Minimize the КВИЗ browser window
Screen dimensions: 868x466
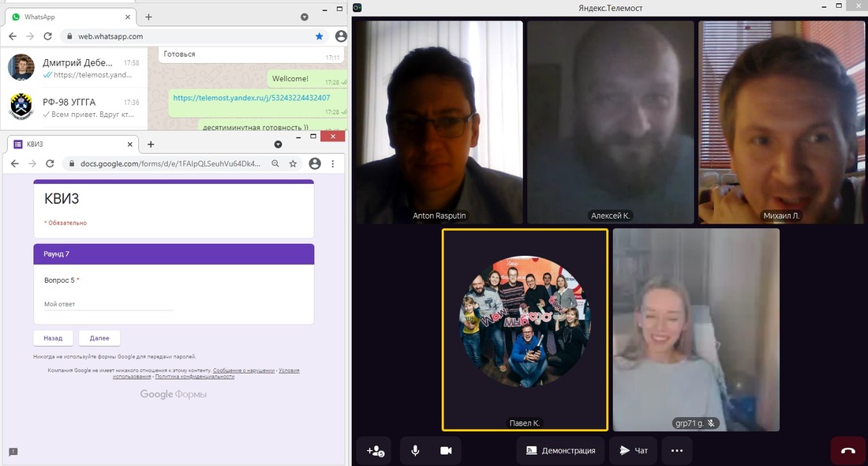(298, 137)
